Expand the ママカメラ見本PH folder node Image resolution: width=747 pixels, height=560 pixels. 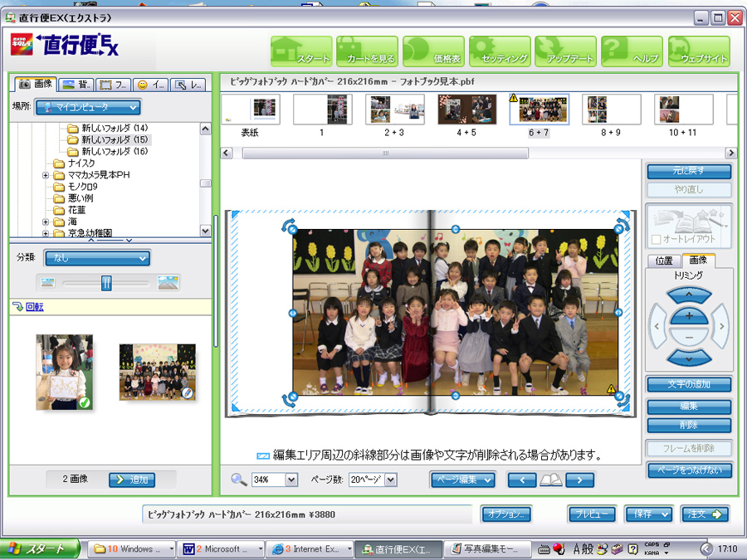[46, 175]
